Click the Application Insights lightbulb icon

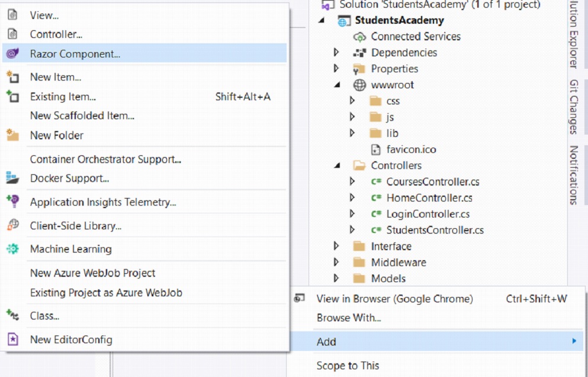click(13, 202)
